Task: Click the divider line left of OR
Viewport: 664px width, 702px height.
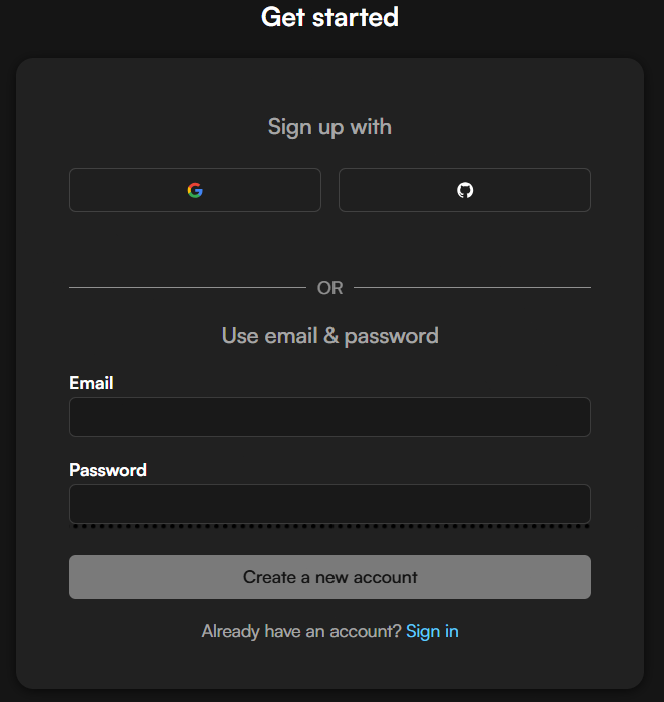Action: 187,288
